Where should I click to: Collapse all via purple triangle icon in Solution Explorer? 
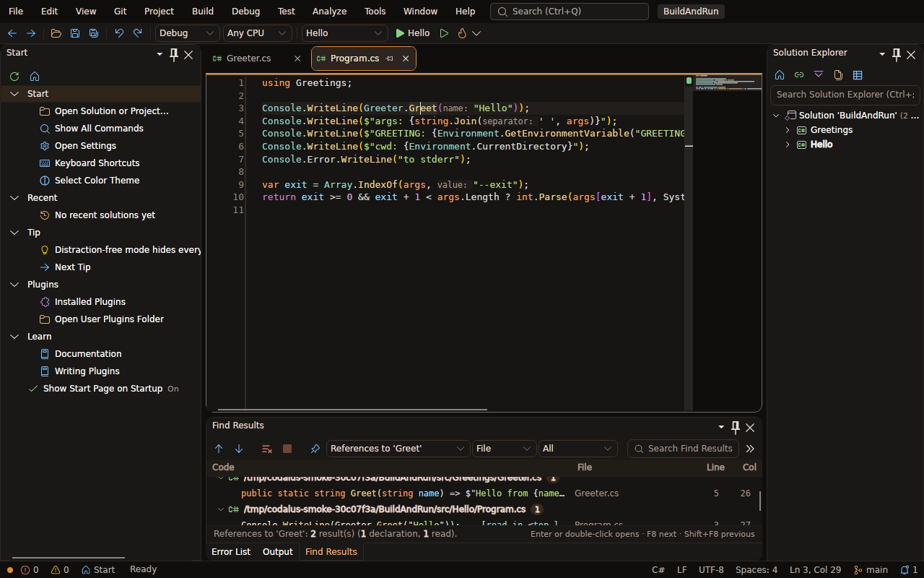819,74
